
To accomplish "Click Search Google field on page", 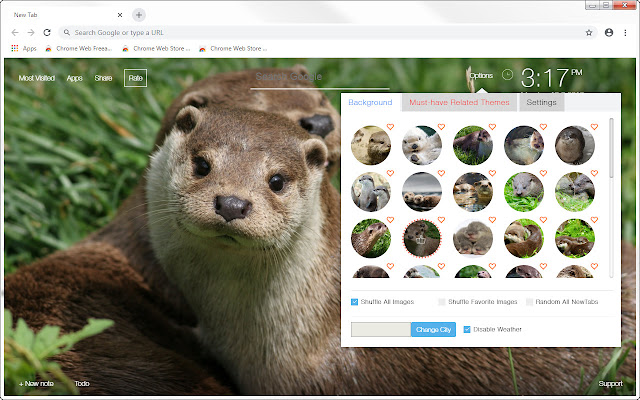I will coord(320,80).
